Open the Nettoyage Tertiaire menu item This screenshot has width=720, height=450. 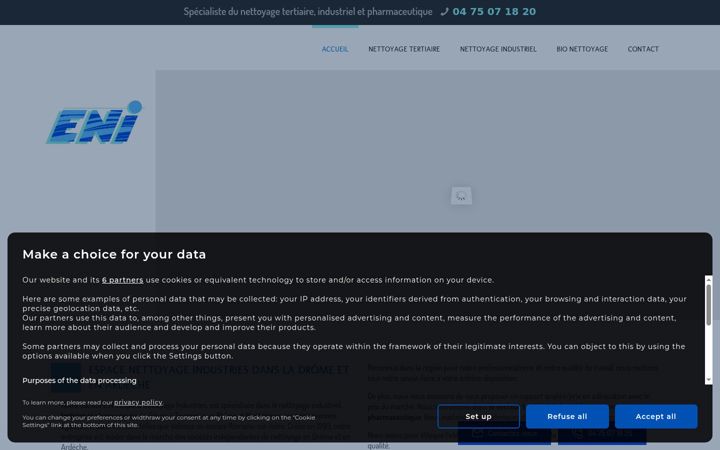point(404,49)
